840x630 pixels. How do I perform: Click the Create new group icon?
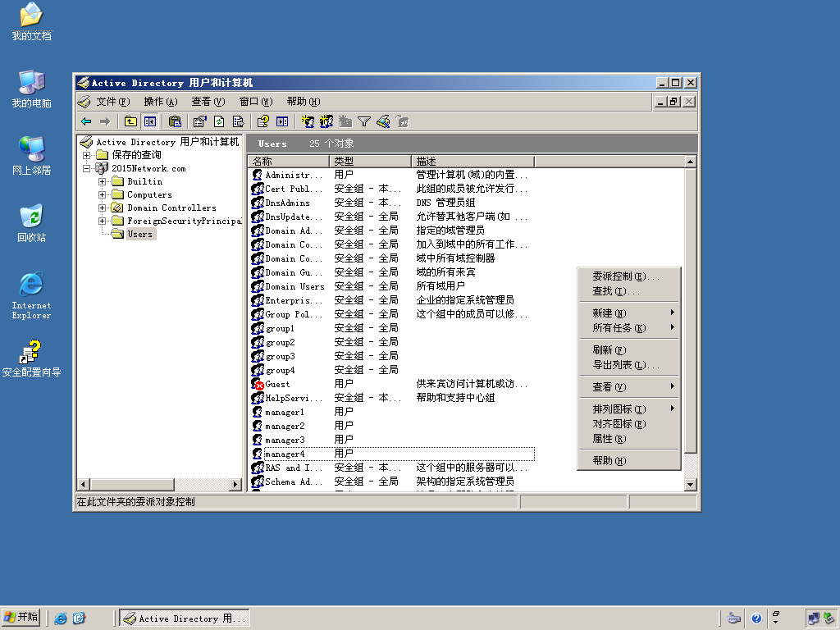click(x=326, y=121)
